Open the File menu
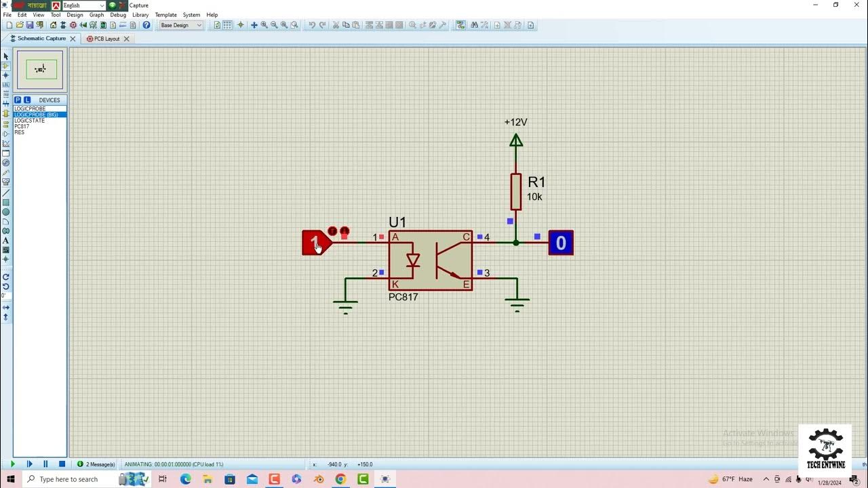 click(x=7, y=15)
